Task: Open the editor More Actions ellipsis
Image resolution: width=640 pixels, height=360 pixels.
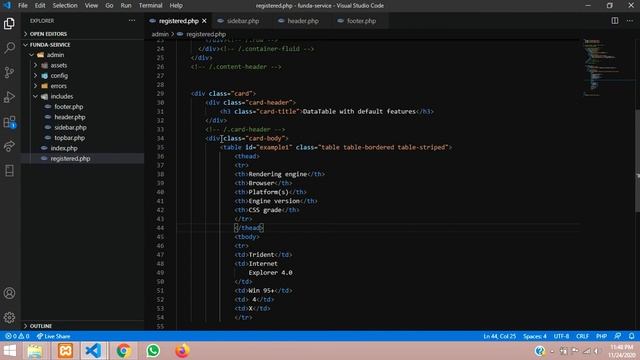Action: click(630, 21)
